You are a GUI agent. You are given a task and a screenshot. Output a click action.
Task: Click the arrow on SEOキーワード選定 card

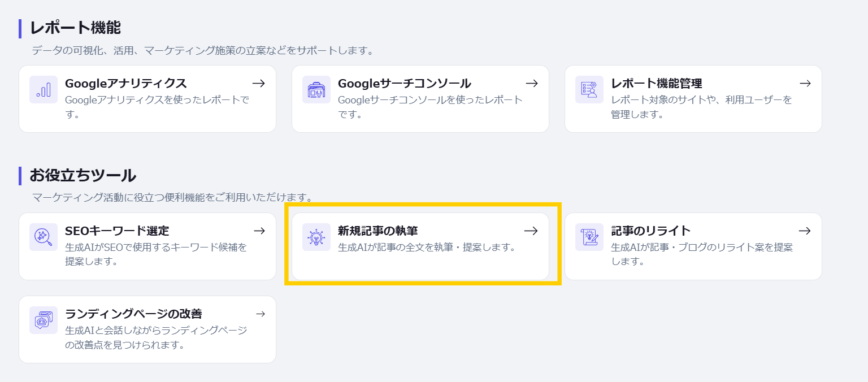(x=259, y=231)
